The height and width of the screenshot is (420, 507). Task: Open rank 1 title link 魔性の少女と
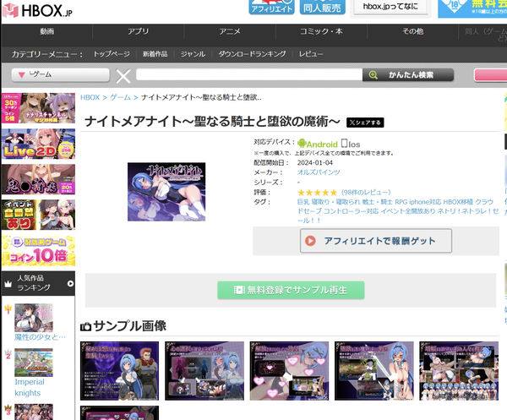(x=40, y=337)
